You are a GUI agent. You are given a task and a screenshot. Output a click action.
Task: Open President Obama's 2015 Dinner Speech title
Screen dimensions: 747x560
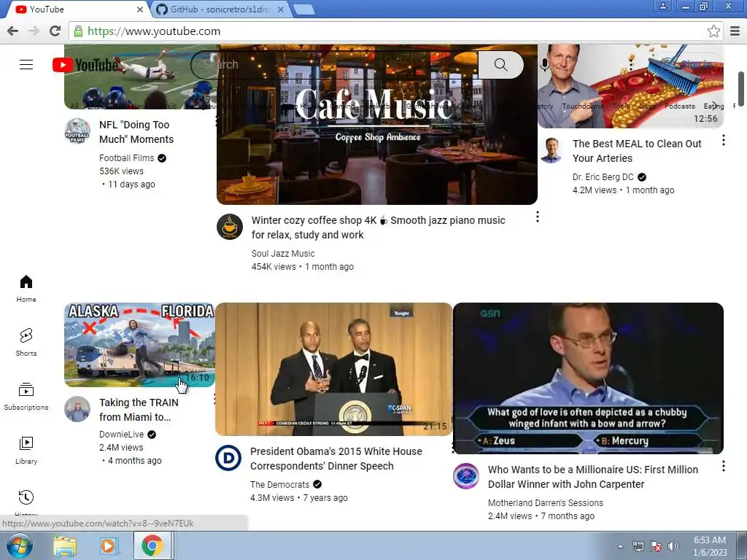coord(336,459)
